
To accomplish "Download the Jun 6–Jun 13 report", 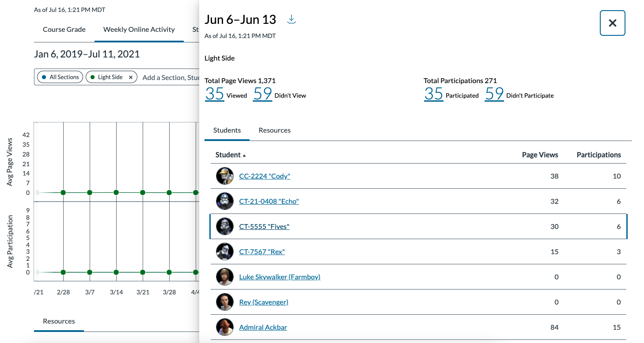I will click(x=291, y=19).
